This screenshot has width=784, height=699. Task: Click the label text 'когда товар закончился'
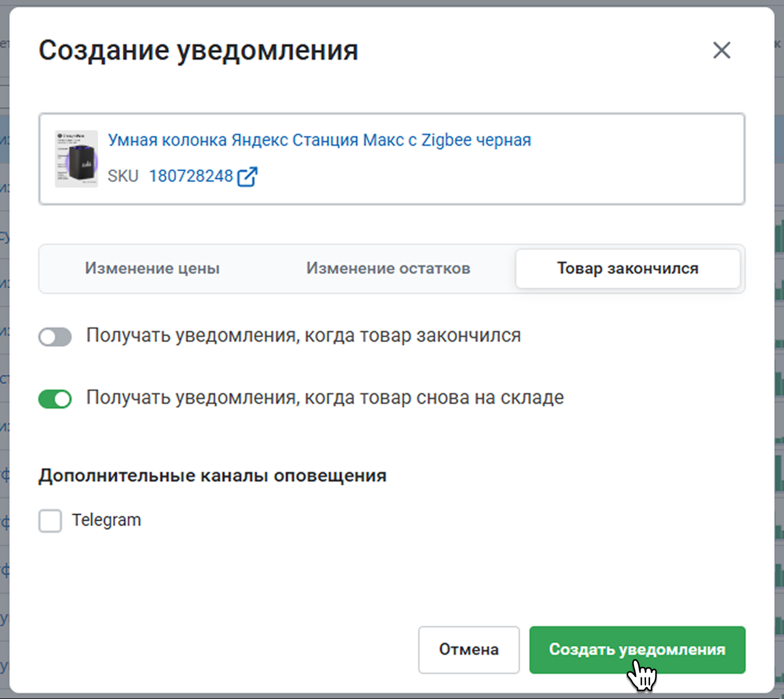412,336
